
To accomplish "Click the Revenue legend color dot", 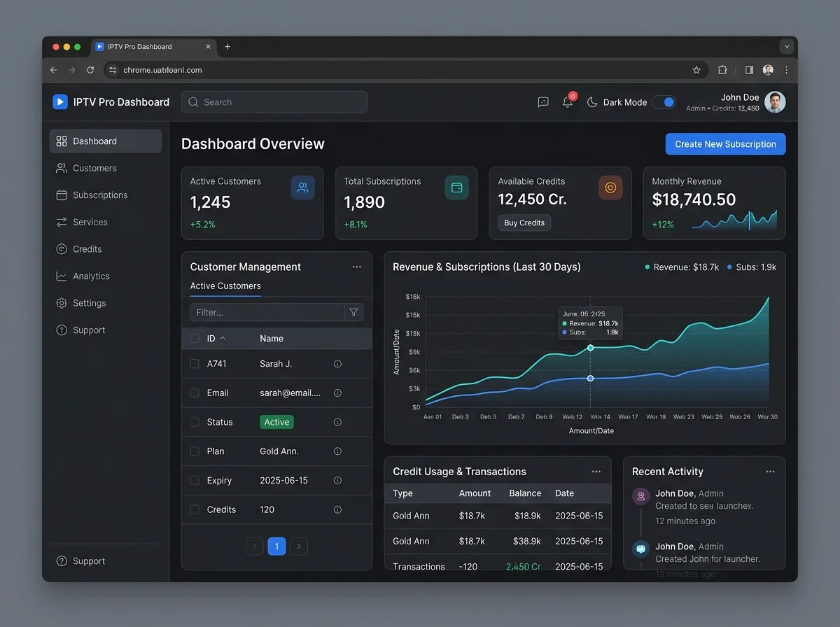I will click(x=647, y=267).
